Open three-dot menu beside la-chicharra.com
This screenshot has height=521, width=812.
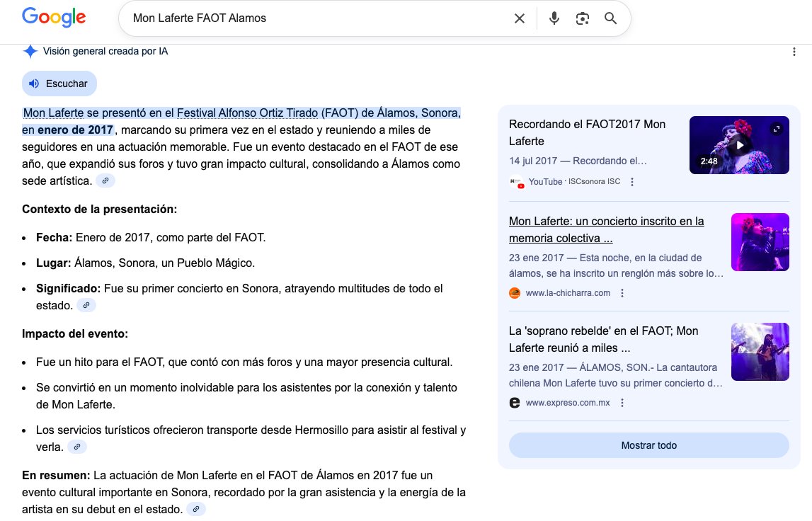coord(622,293)
